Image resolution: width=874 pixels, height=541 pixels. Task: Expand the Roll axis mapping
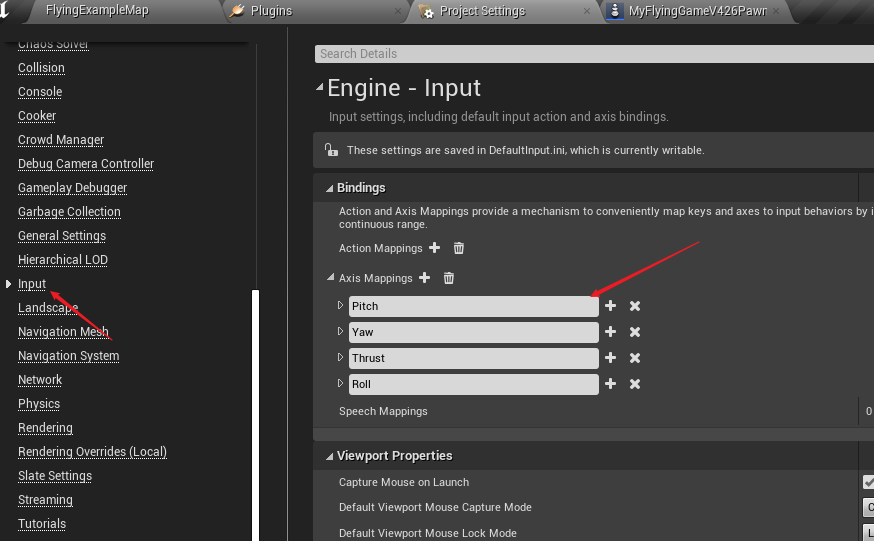pyautogui.click(x=340, y=383)
